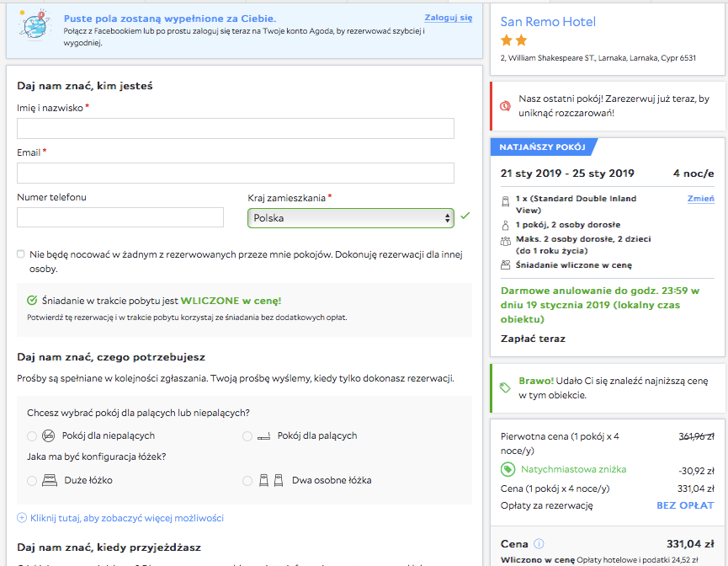Image resolution: width=728 pixels, height=566 pixels.
Task: Click the green price tag icon beside Brawo
Action: 505,387
